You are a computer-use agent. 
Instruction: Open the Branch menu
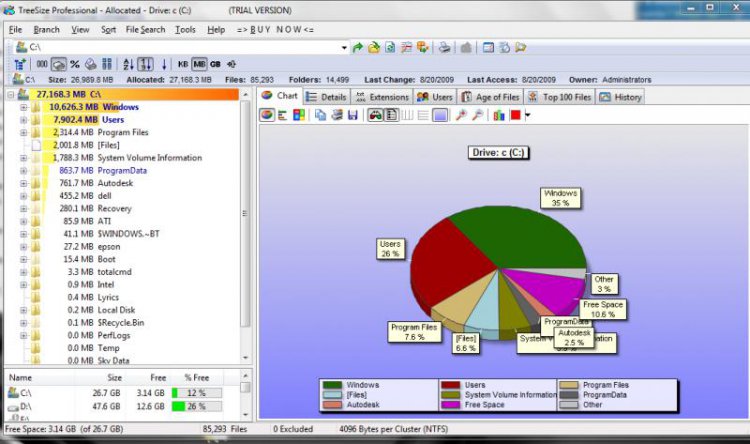pyautogui.click(x=46, y=30)
